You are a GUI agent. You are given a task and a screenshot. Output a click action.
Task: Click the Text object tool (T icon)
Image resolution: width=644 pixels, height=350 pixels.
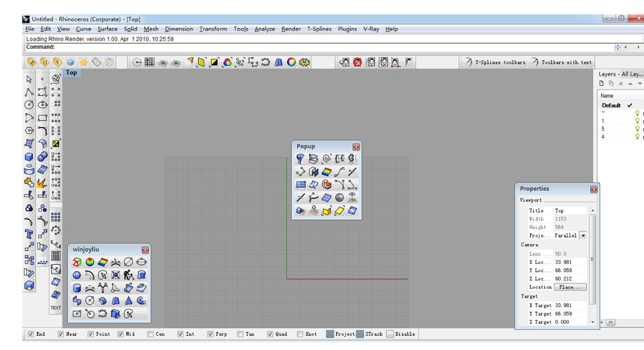(29, 233)
